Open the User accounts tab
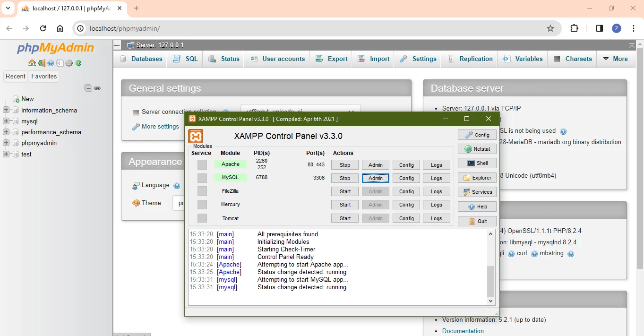 click(277, 59)
